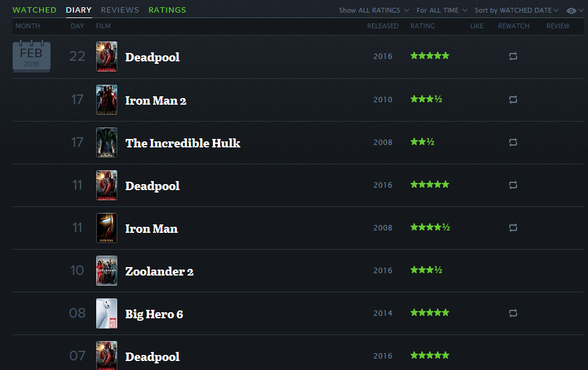
Task: Click the FILM column header
Action: (x=103, y=26)
